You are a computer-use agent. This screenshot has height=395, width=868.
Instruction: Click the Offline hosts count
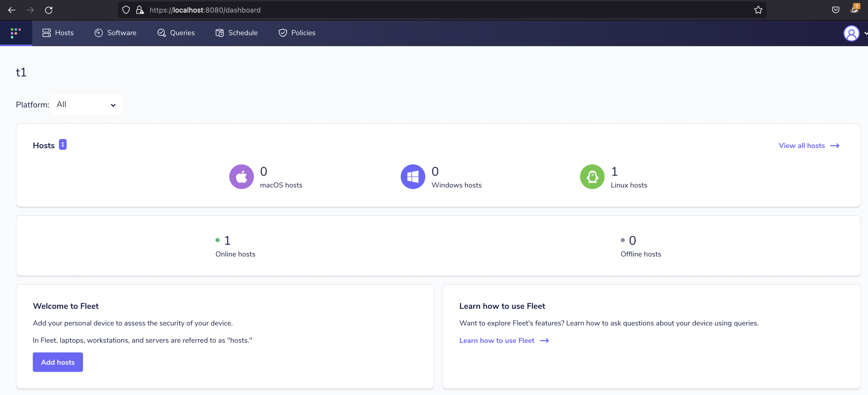[x=633, y=241]
